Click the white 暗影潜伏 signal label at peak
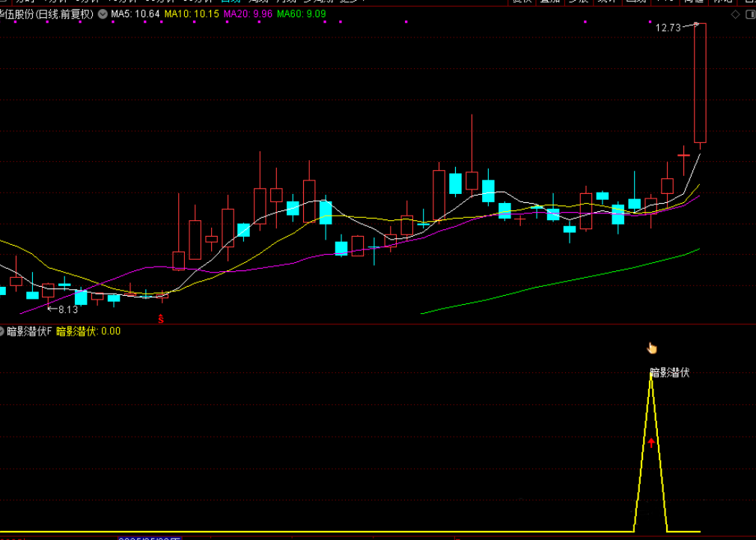This screenshot has height=540, width=756. pyautogui.click(x=669, y=372)
